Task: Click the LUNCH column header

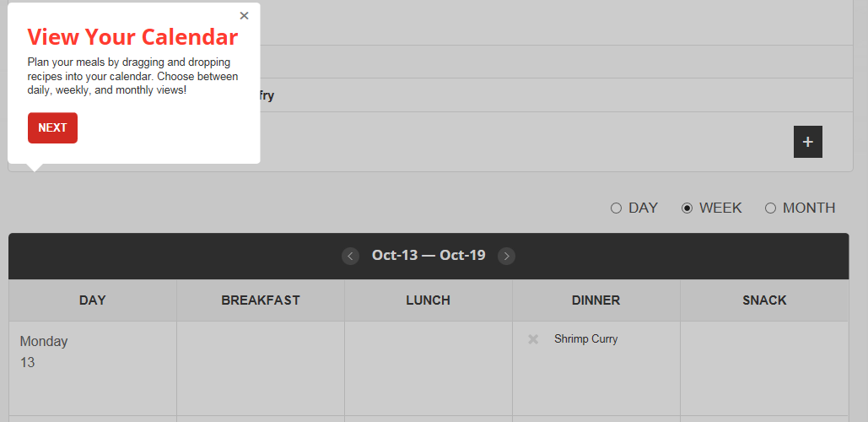Action: [428, 300]
